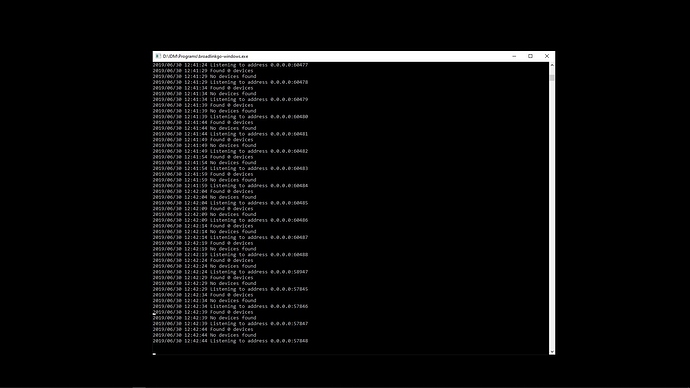Click the blinking cursor at console bottom
Viewport: 690px width, 388px height.
pyautogui.click(x=154, y=353)
